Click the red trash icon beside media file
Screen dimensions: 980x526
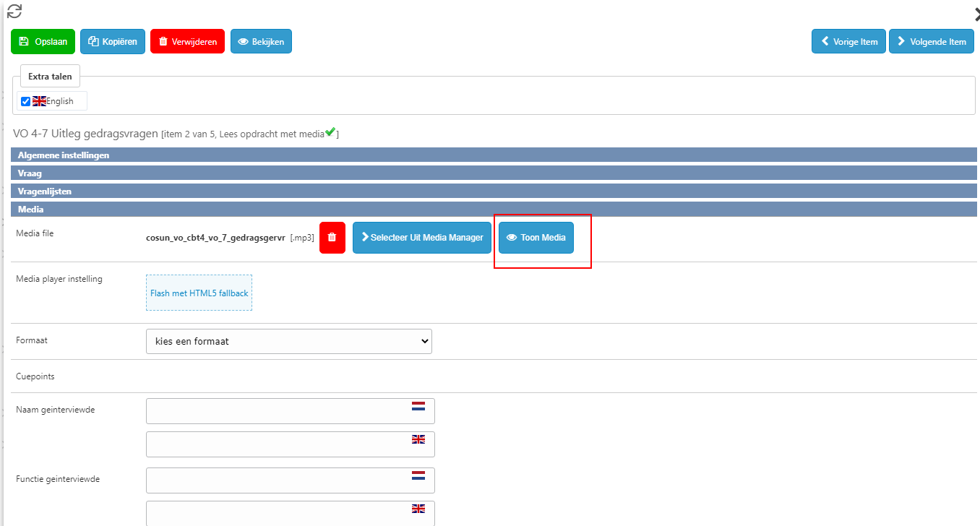pos(332,238)
